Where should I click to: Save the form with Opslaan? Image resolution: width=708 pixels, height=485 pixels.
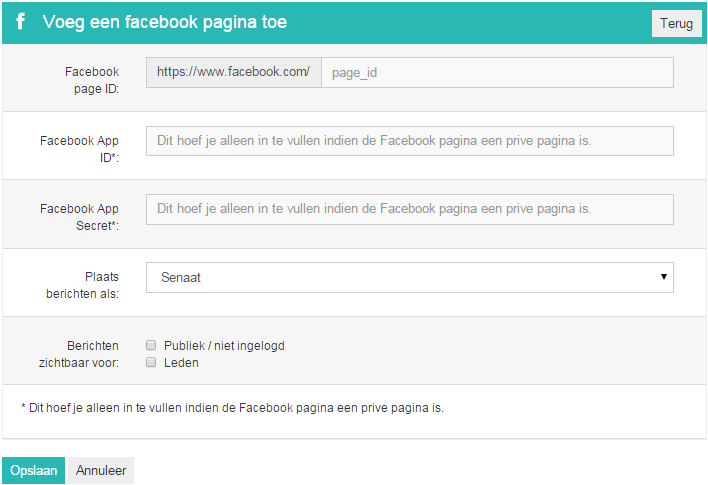pos(33,471)
